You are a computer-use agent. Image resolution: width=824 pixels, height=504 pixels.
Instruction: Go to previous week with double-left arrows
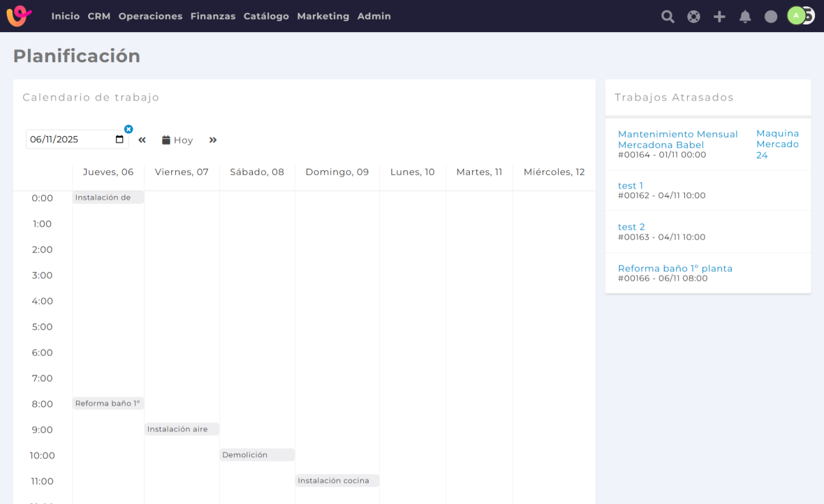(x=142, y=140)
